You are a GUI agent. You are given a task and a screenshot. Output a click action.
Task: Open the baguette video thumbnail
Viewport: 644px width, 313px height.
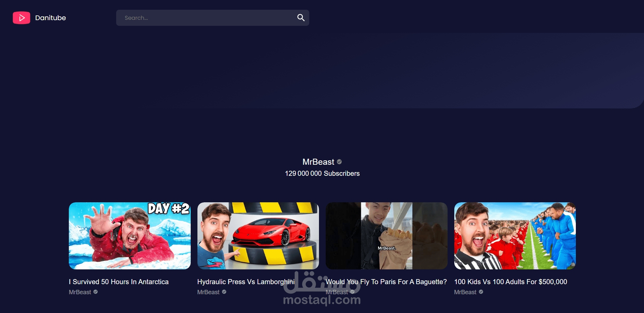[x=386, y=236]
